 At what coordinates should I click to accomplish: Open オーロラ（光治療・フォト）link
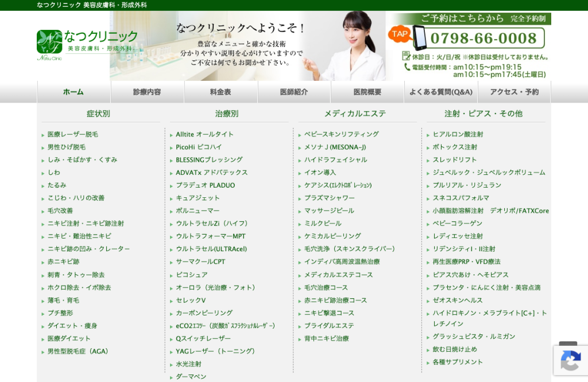tap(216, 287)
